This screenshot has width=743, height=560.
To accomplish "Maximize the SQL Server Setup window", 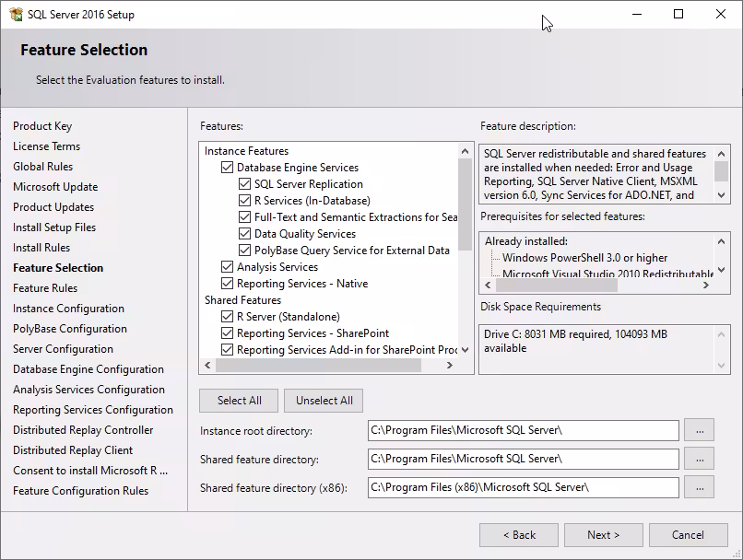I will (678, 14).
